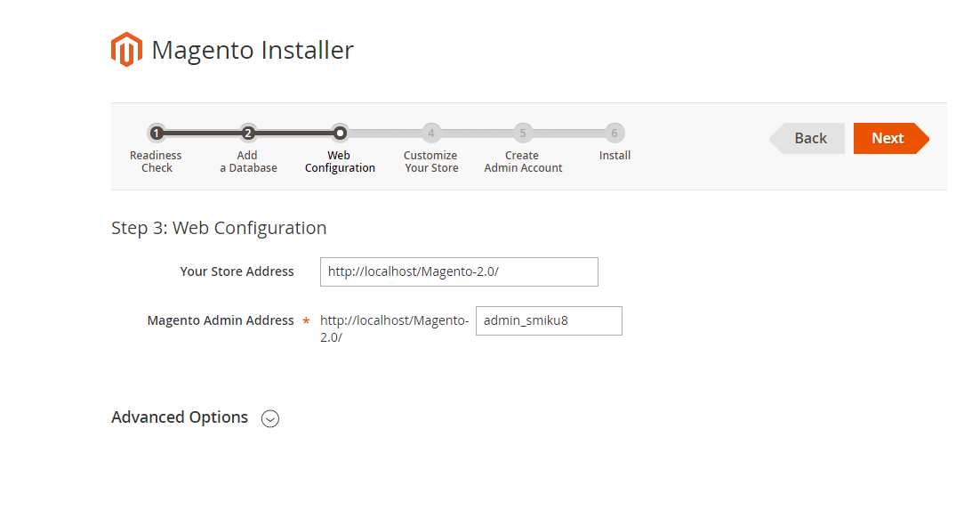Click the Magento Admin Address label
The image size is (980, 518).
point(221,320)
